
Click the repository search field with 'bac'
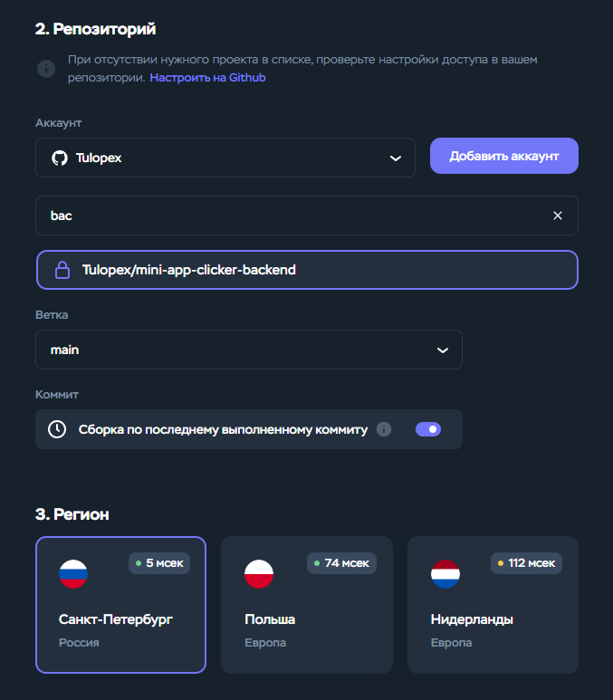290,216
